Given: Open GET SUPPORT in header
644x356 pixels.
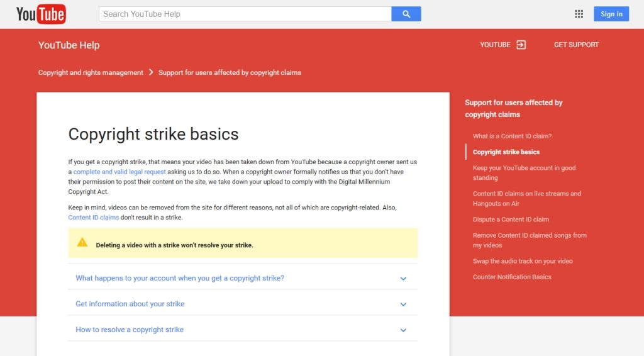Looking at the screenshot, I should click(576, 45).
